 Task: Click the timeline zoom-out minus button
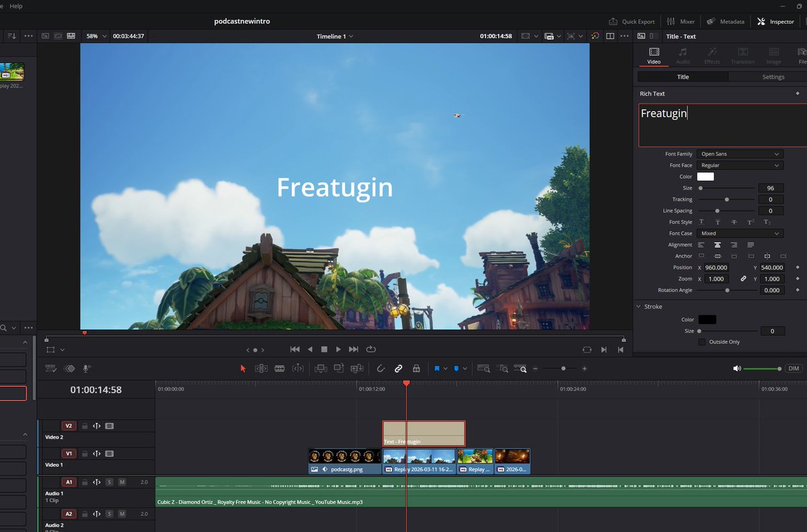pos(536,369)
